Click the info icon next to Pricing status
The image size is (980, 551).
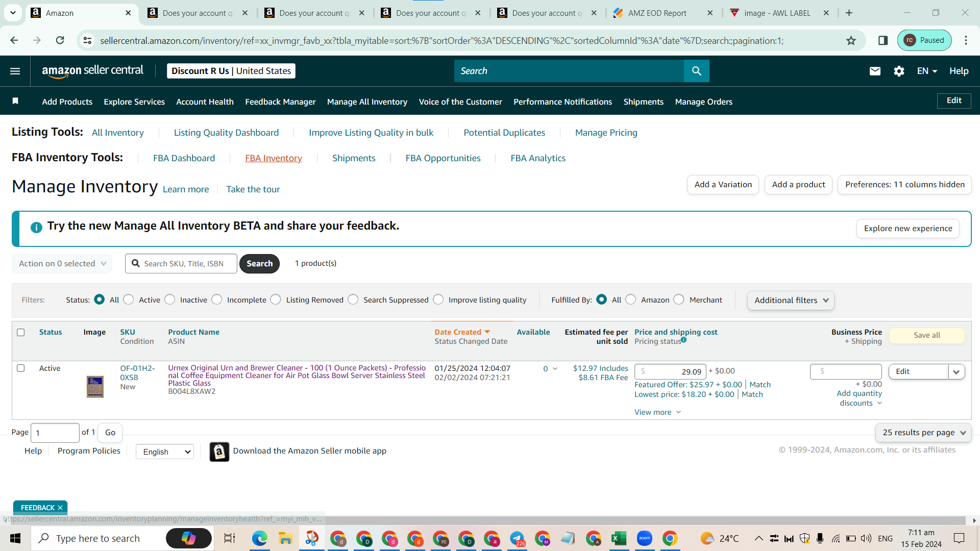pos(683,340)
